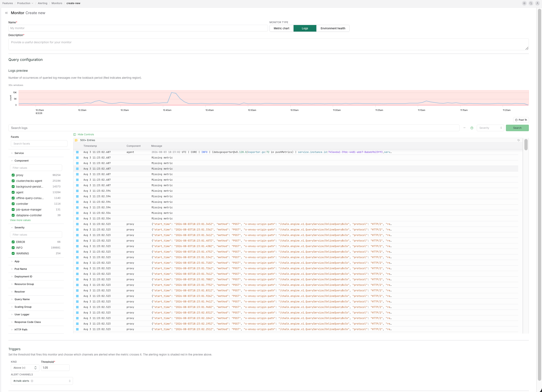This screenshot has height=392, width=542.
Task: Remove the #chalk-alerts channel with its x icon
Action: coord(32,381)
